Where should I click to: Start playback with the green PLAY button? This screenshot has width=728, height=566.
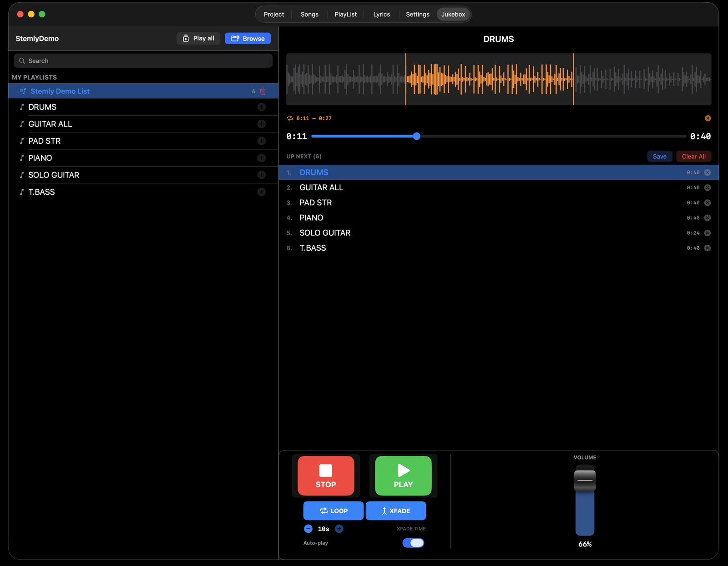pyautogui.click(x=403, y=476)
